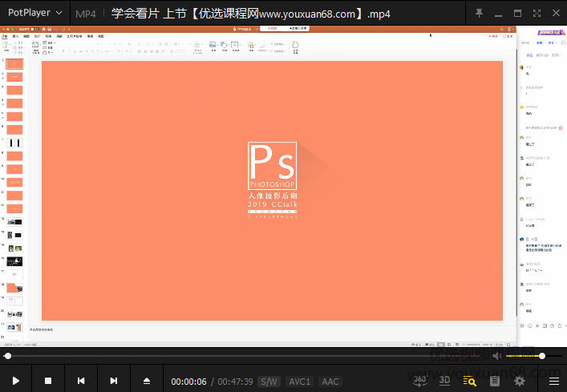Image resolution: width=567 pixels, height=392 pixels.
Task: Toggle 360 degree video mode
Action: coord(419,380)
